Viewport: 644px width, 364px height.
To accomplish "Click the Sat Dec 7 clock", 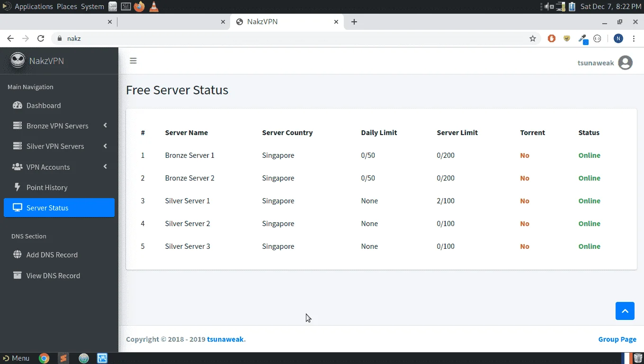I will 610,7.
